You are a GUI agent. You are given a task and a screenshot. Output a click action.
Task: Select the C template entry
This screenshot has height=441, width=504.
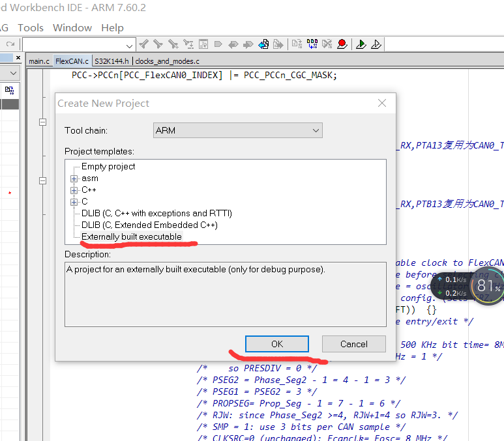pos(85,202)
